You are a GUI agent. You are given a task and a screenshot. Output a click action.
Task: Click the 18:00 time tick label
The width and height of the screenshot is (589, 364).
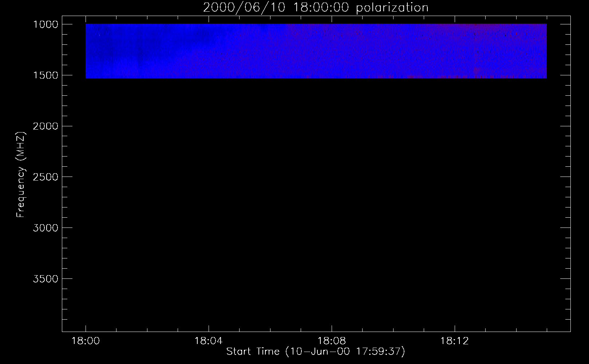pos(86,341)
